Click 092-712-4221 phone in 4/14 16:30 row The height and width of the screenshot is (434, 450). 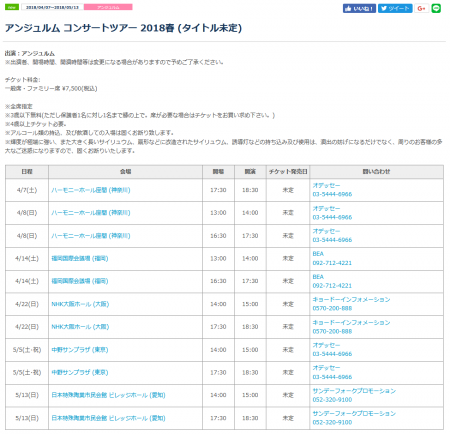tap(332, 286)
